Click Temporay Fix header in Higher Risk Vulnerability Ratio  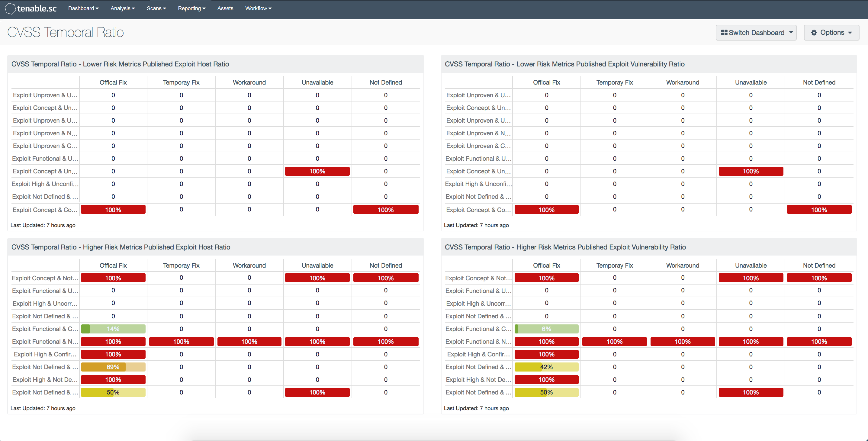pyautogui.click(x=614, y=265)
